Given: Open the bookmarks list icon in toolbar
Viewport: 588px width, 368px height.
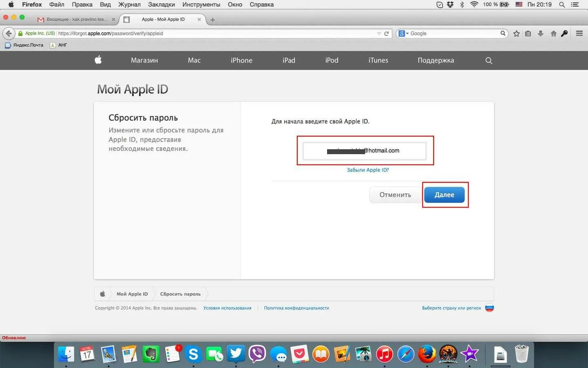Looking at the screenshot, I should [528, 34].
